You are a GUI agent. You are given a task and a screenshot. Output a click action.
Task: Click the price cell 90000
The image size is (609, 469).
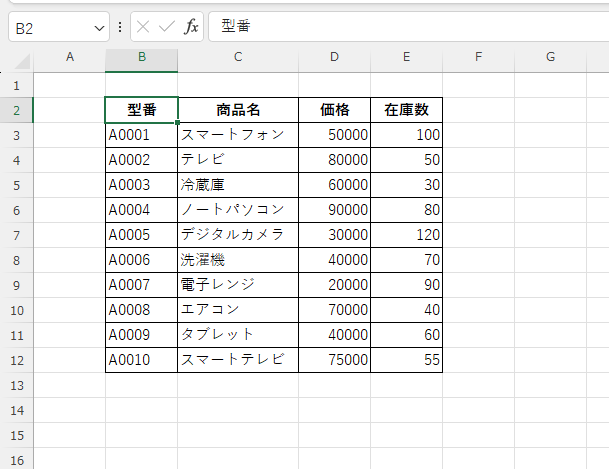pyautogui.click(x=334, y=210)
